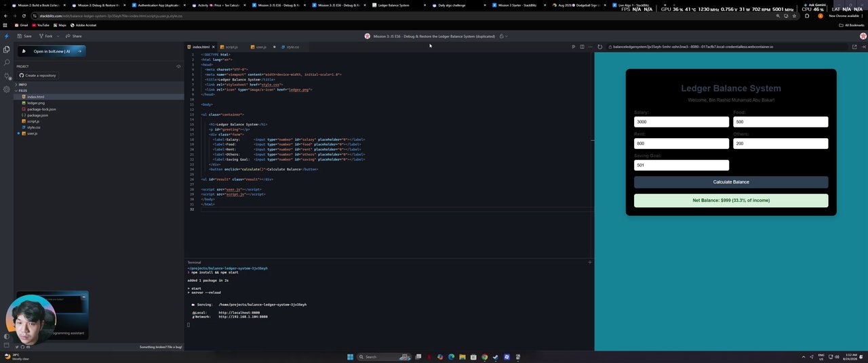Open YouTube bookmark
The height and width of the screenshot is (363, 868).
pyautogui.click(x=41, y=25)
